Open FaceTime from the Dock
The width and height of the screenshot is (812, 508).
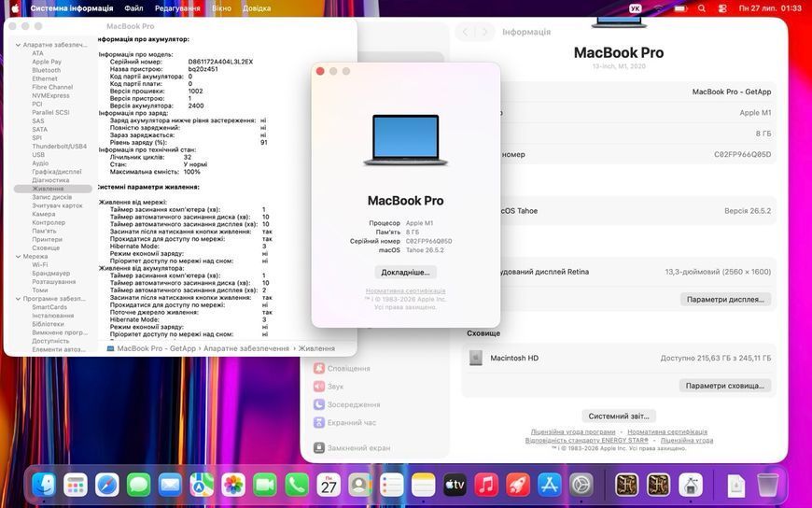[265, 486]
